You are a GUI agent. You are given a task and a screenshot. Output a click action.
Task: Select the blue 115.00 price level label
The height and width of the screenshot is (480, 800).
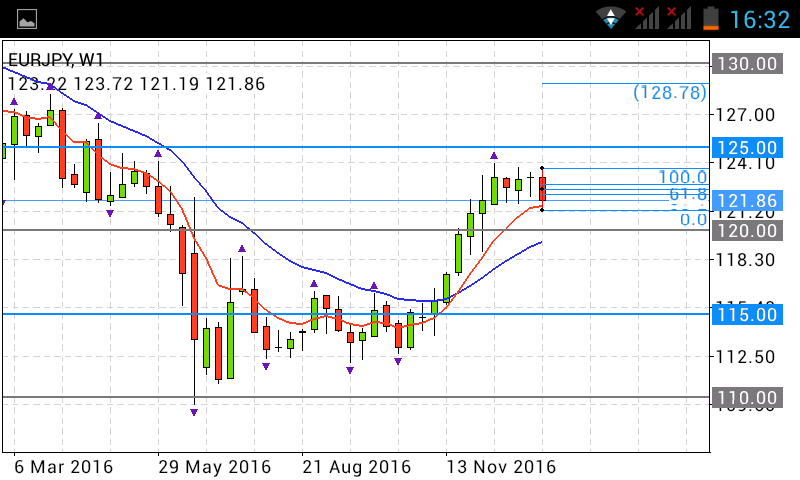click(x=747, y=314)
